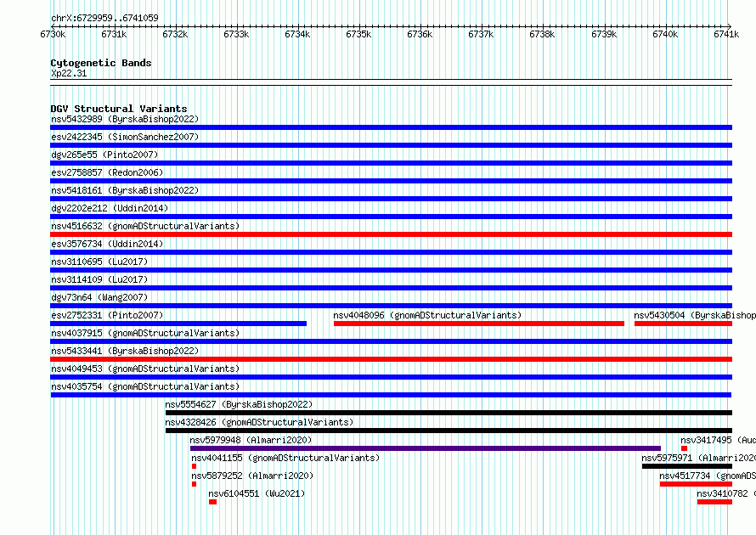Click the 6734k ruler position label
This screenshot has width=756, height=535.
point(297,34)
